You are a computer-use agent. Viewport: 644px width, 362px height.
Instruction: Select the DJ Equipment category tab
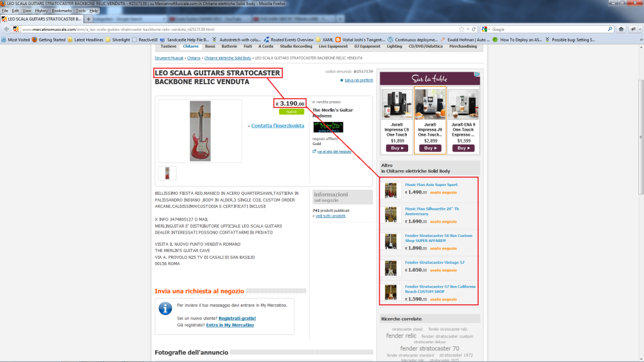click(x=367, y=47)
